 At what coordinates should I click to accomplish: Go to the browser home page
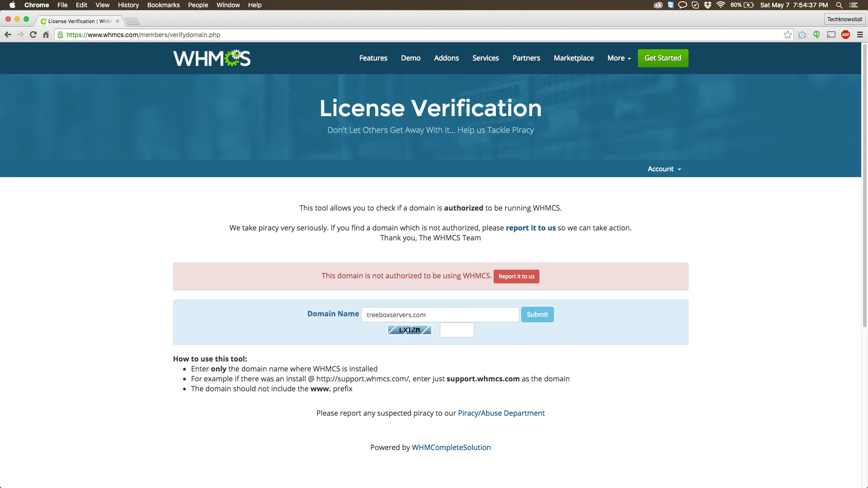coord(46,35)
